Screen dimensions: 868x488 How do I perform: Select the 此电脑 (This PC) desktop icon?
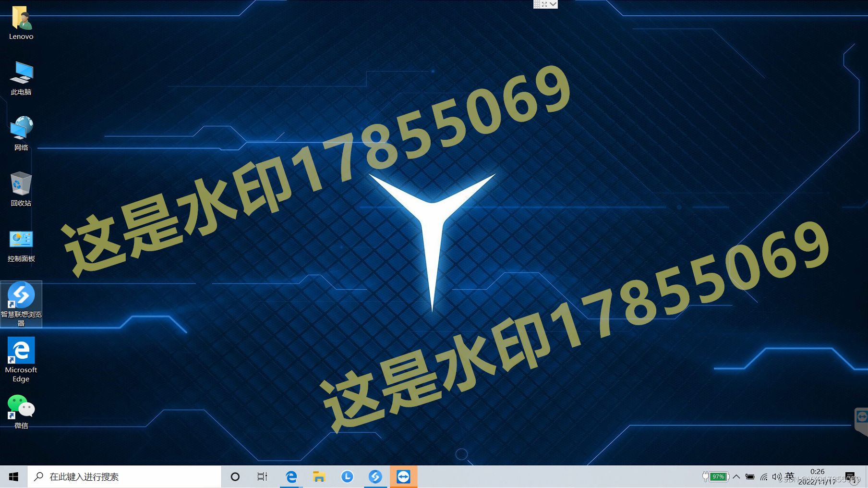pos(21,78)
